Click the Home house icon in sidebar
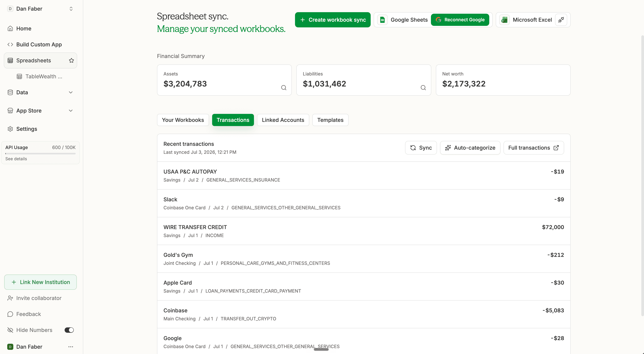The width and height of the screenshot is (644, 354). [x=10, y=29]
